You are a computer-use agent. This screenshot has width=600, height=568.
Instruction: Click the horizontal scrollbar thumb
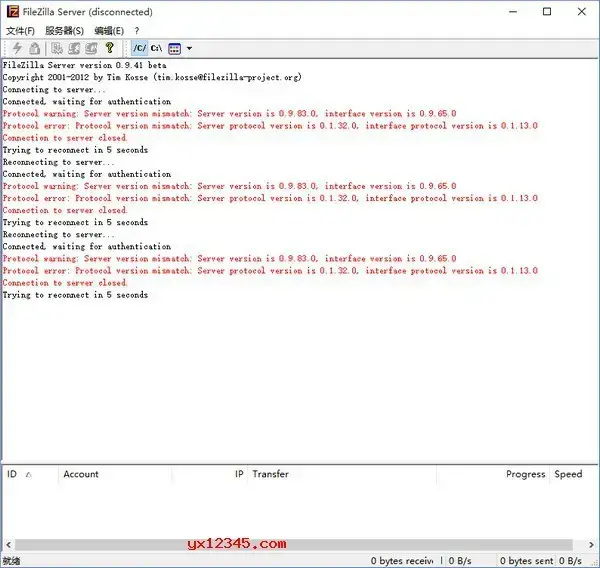point(294,544)
